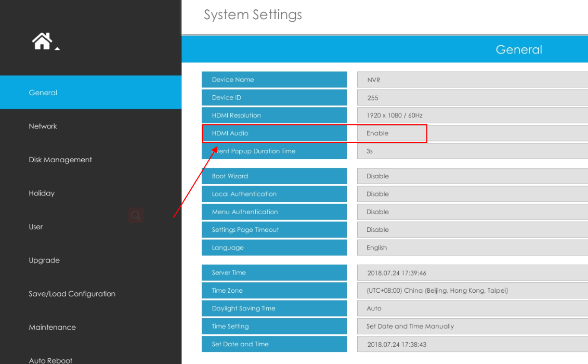Click the Home icon in sidebar
The width and height of the screenshot is (588, 364).
[42, 41]
